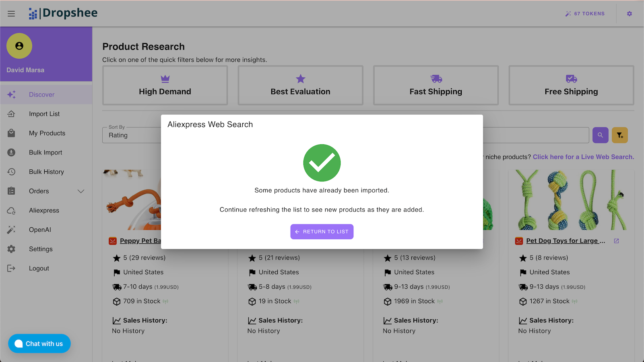
Task: Click Return to List button
Action: 322,232
